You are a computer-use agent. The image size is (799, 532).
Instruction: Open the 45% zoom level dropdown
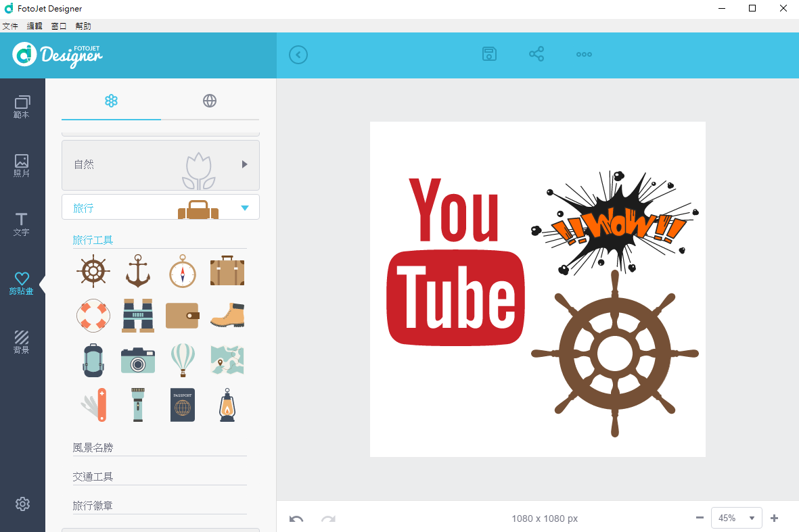[x=736, y=518]
